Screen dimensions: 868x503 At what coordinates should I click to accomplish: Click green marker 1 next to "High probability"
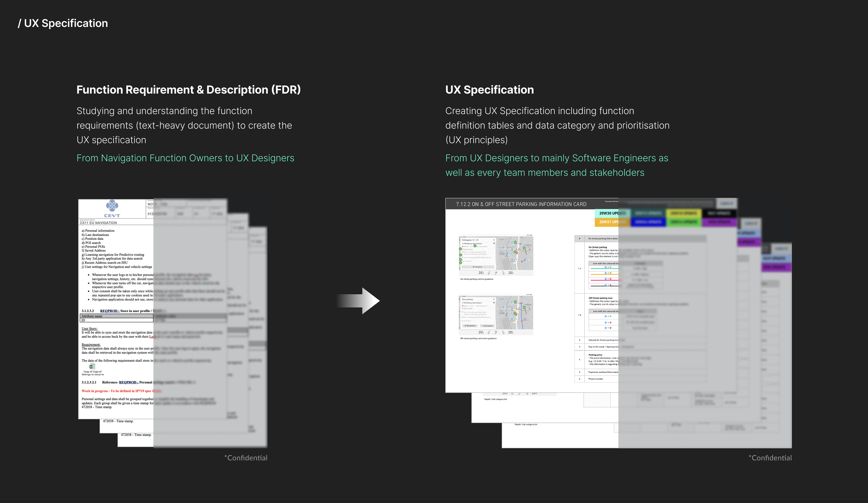tap(475, 246)
